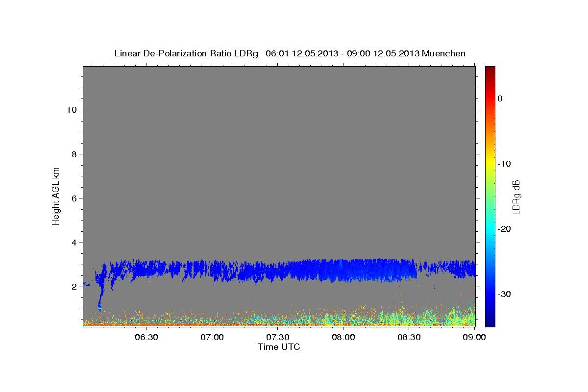The width and height of the screenshot is (588, 392).
Task: Click the dark blue bottom of the colorbar
Action: click(490, 322)
